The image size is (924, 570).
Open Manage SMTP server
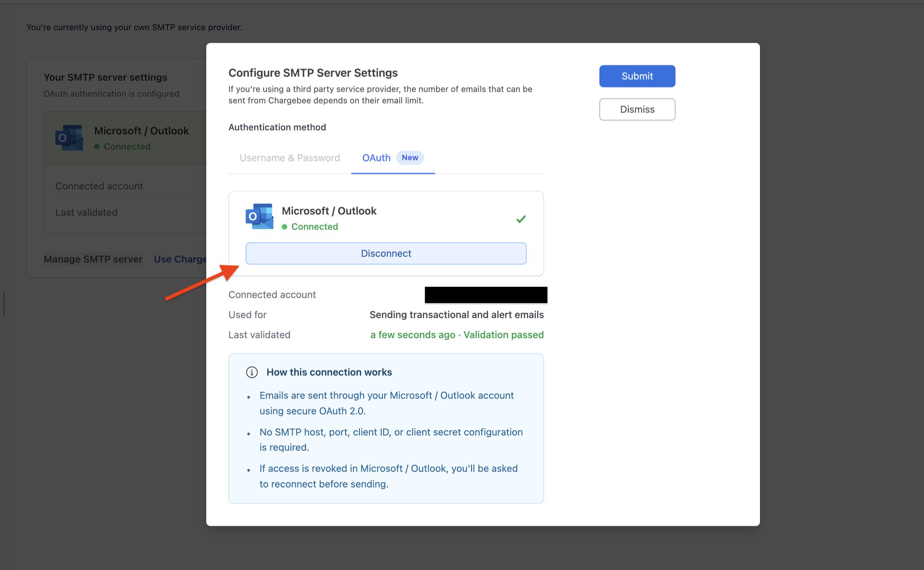pyautogui.click(x=93, y=259)
